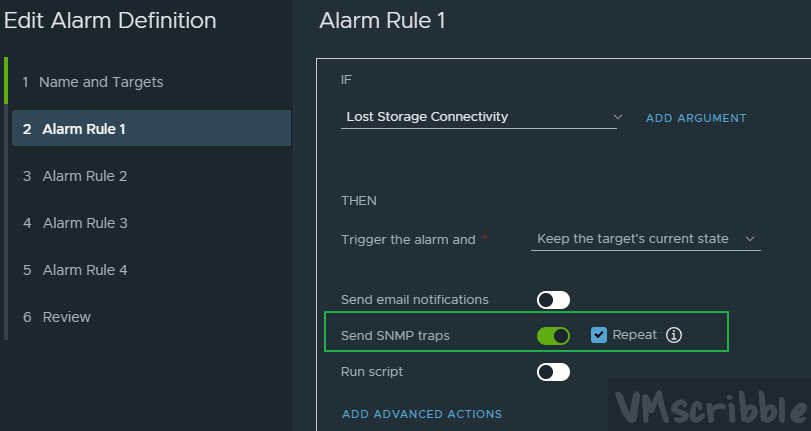This screenshot has width=811, height=431.
Task: Click the ADD ARGUMENT link
Action: tap(696, 118)
